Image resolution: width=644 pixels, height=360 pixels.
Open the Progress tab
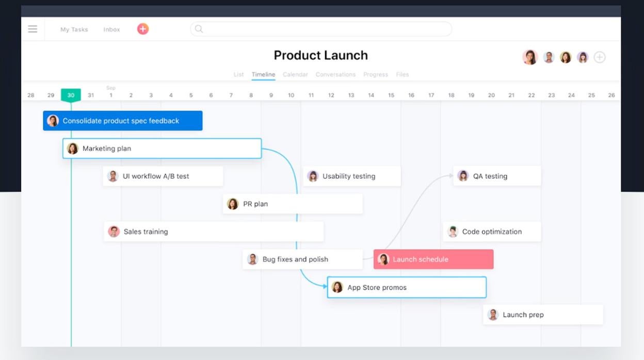point(376,74)
